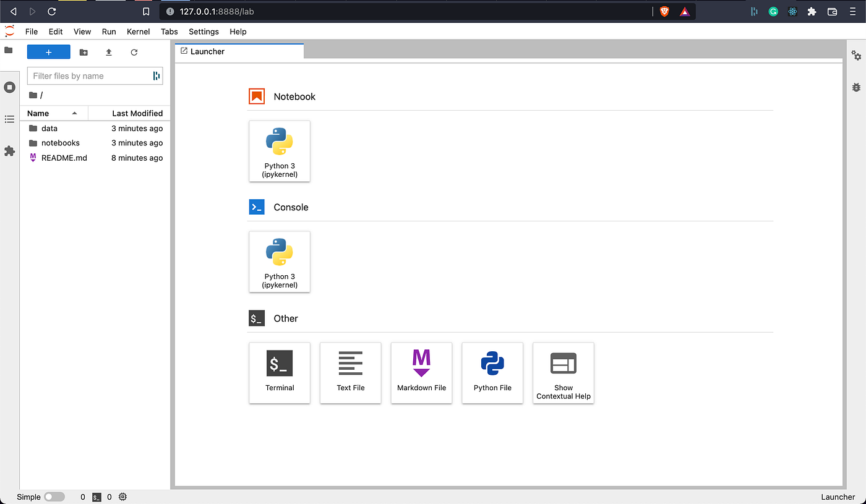Launch a Python 3 (ipykernel) console
The image size is (866, 504).
click(x=280, y=262)
